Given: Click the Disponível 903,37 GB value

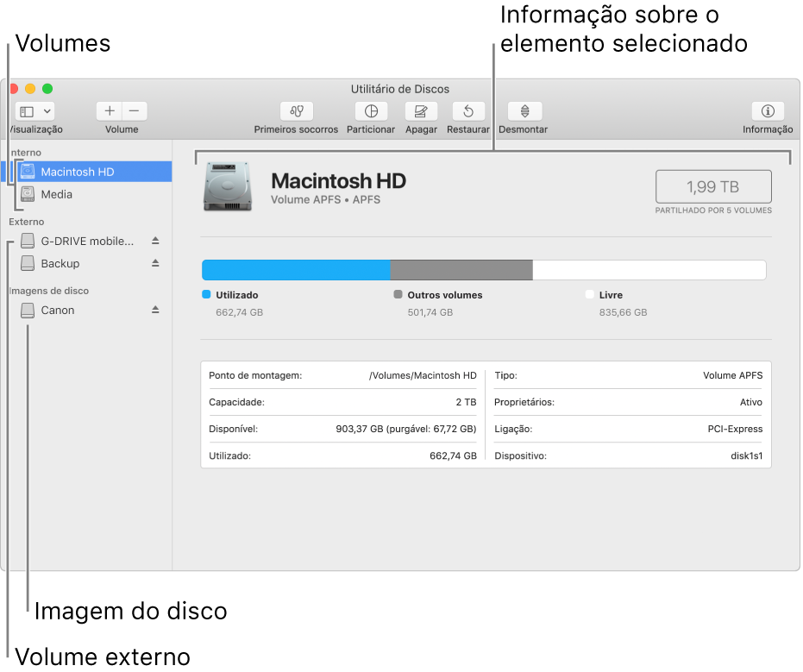Looking at the screenshot, I should click(x=406, y=429).
